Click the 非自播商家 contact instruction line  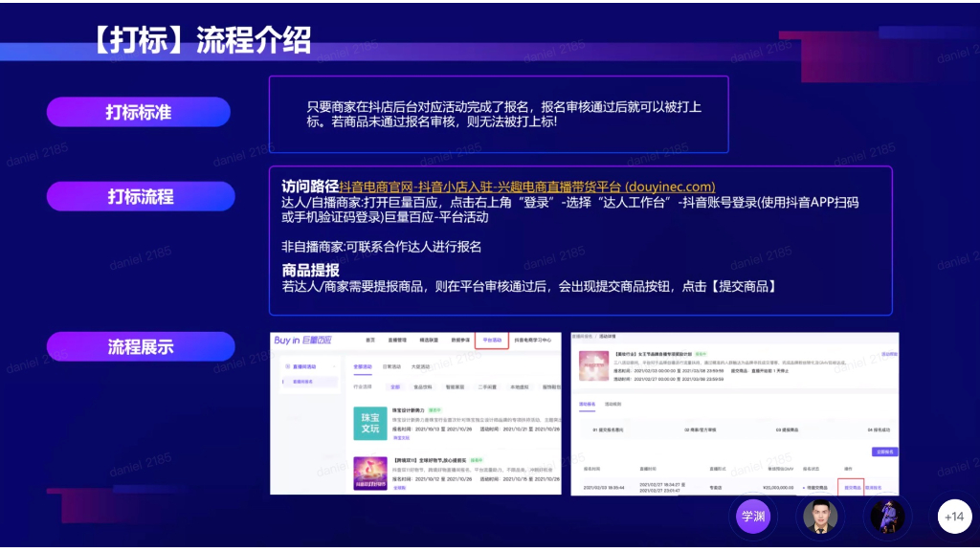(x=381, y=247)
